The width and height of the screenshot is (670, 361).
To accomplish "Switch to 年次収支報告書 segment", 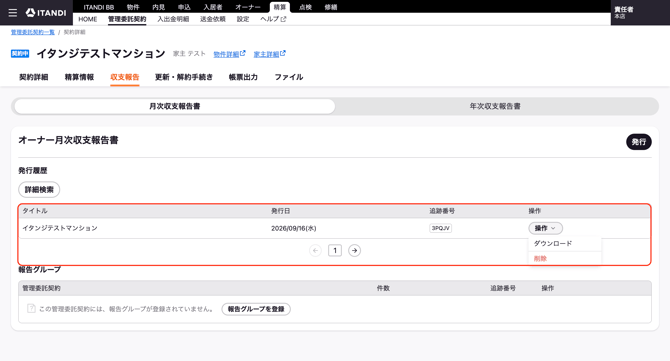I will click(x=495, y=106).
